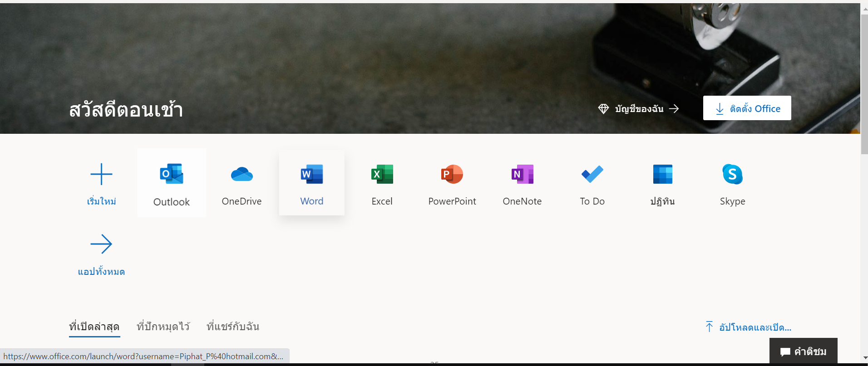The image size is (868, 366).
Task: Click the ติดตั้ง Office button
Action: (747, 108)
